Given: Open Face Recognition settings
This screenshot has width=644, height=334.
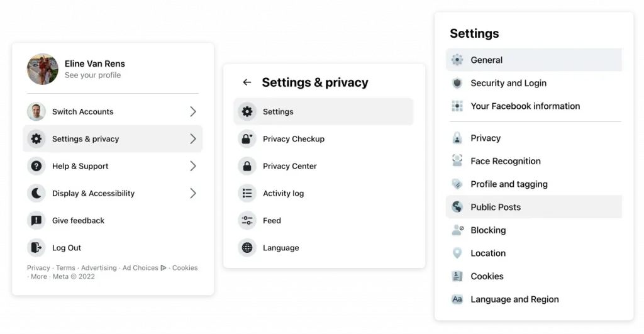Looking at the screenshot, I should pyautogui.click(x=505, y=161).
